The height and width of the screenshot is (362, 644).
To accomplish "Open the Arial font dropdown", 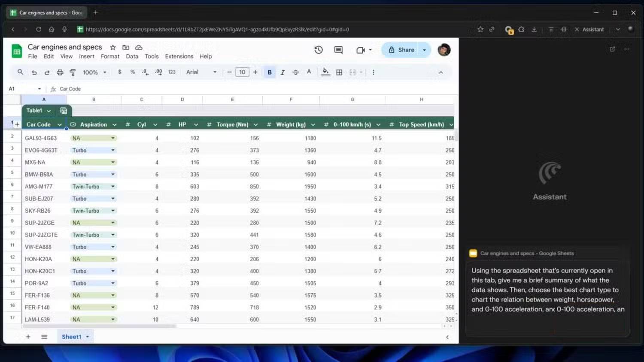I will point(201,72).
